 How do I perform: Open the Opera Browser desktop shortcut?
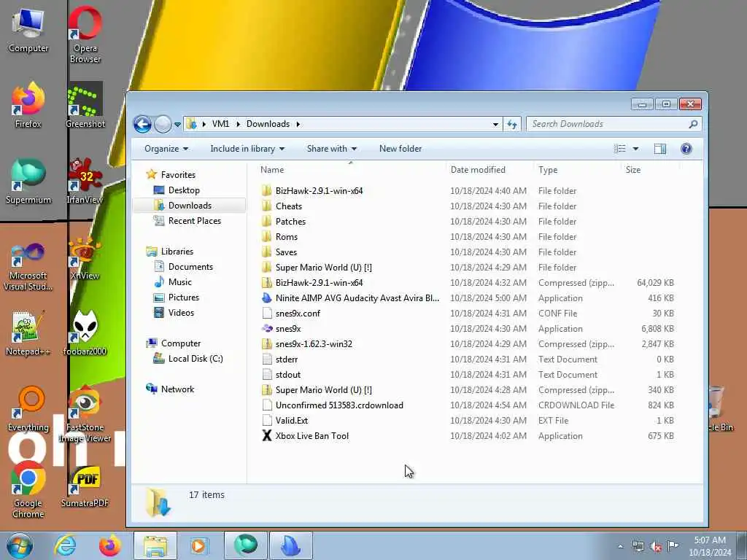tap(85, 34)
